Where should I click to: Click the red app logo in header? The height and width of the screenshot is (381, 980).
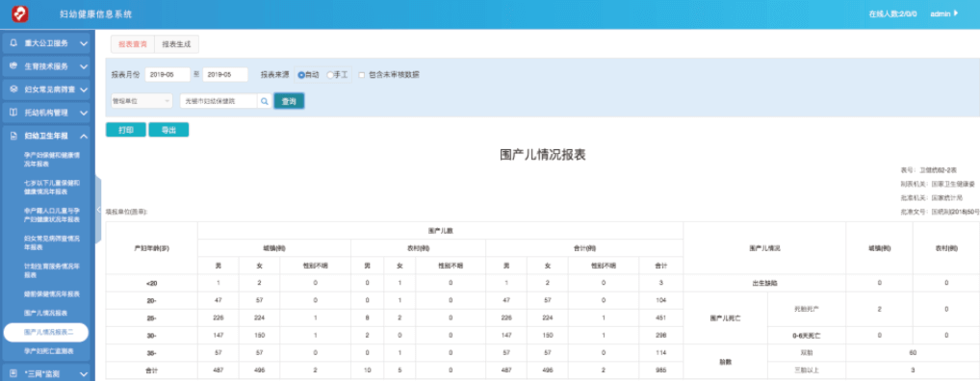[20, 13]
